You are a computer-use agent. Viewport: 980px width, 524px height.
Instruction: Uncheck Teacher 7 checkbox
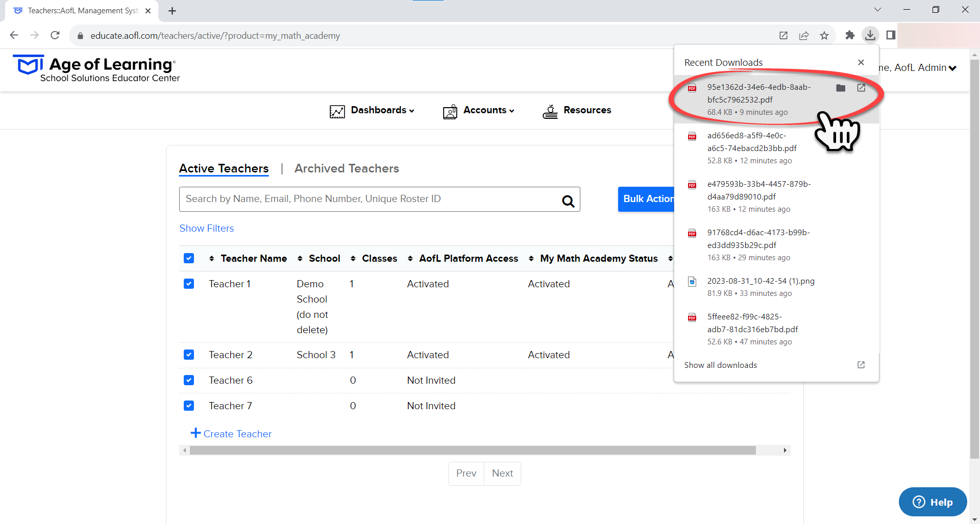pyautogui.click(x=189, y=406)
